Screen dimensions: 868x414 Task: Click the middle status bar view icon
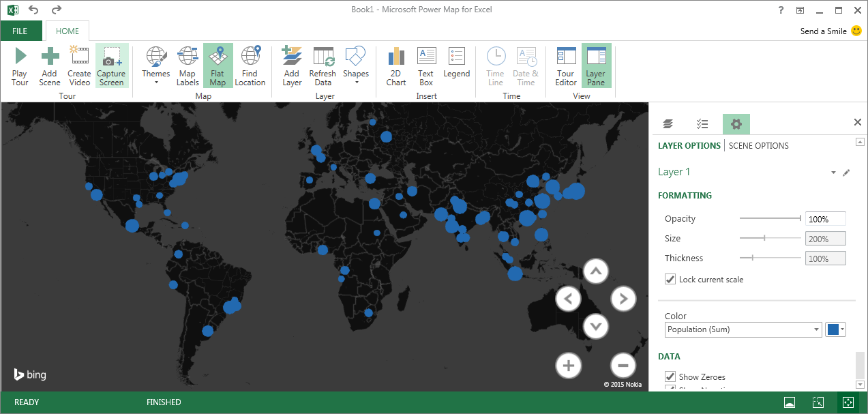click(818, 402)
